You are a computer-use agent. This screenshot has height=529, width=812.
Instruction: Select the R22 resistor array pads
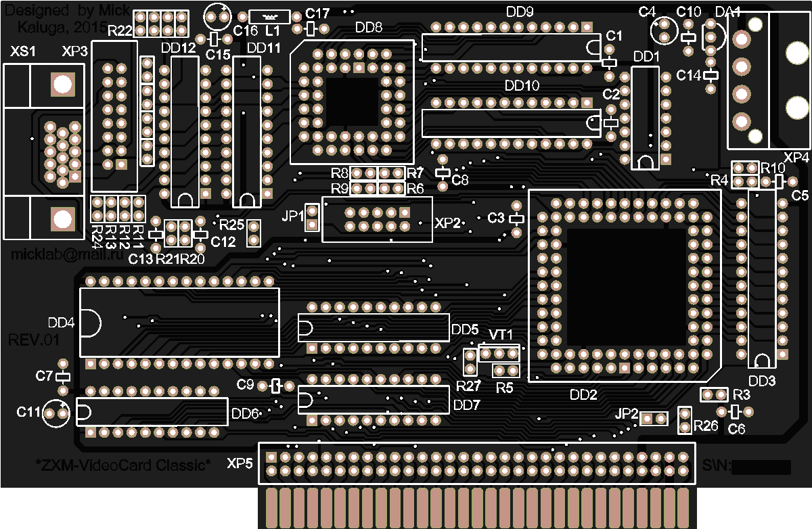[160, 25]
